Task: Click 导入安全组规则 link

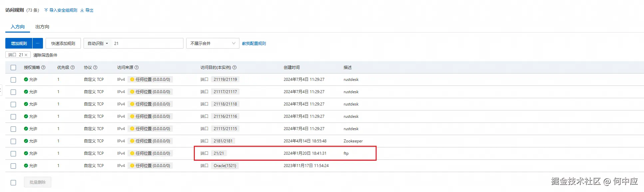Action: pos(63,10)
